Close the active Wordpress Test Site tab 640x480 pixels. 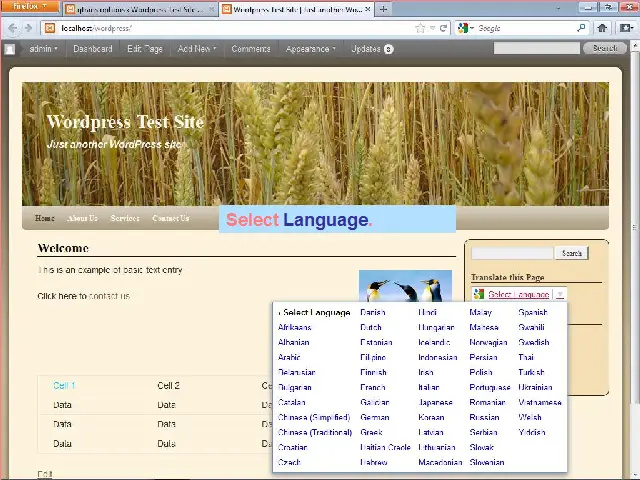coord(368,9)
